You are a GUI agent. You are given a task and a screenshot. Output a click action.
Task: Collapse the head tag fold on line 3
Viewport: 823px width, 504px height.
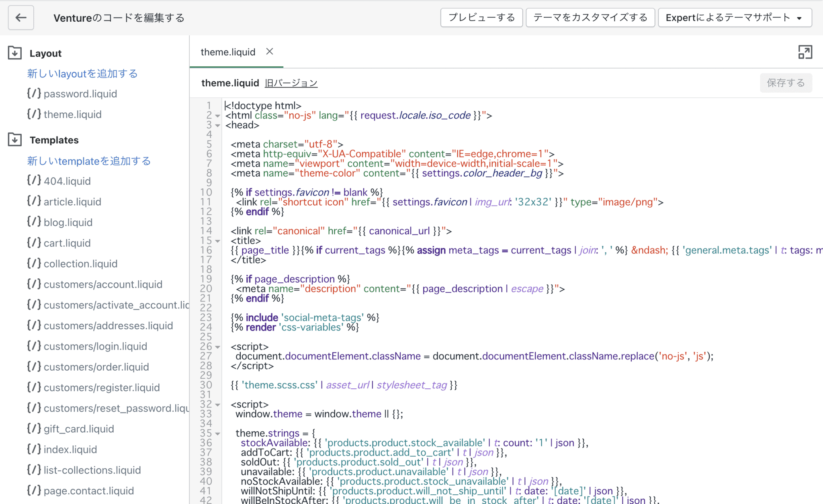pyautogui.click(x=217, y=126)
